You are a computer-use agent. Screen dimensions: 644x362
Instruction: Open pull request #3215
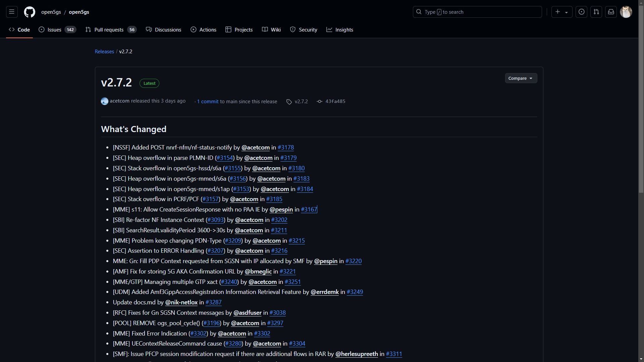pyautogui.click(x=297, y=241)
